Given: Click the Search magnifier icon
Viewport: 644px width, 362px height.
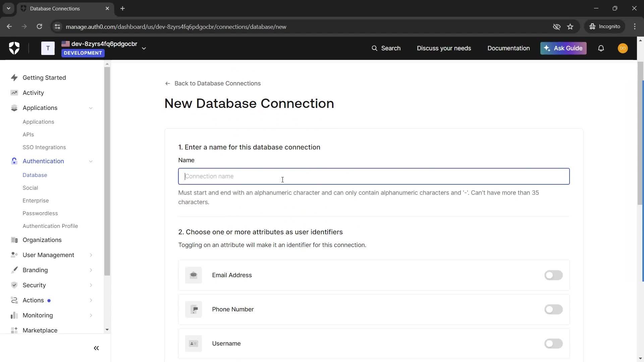Looking at the screenshot, I should (374, 48).
